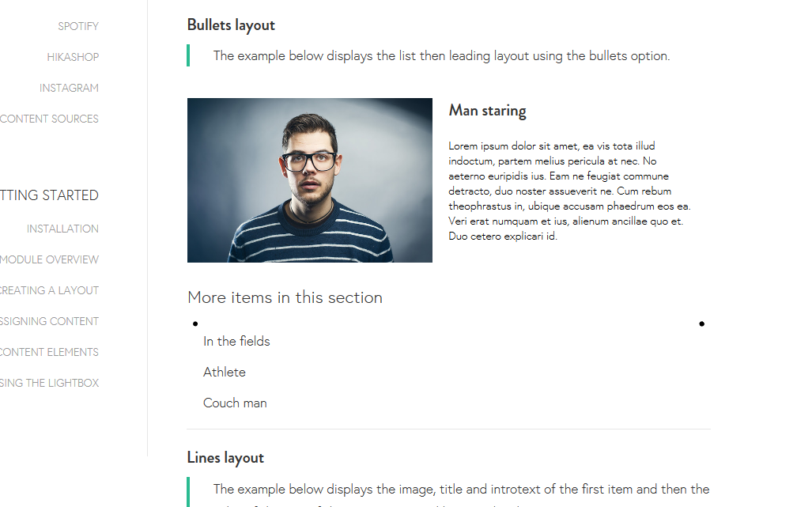Open the In the fields list item
The width and height of the screenshot is (812, 507).
236,341
